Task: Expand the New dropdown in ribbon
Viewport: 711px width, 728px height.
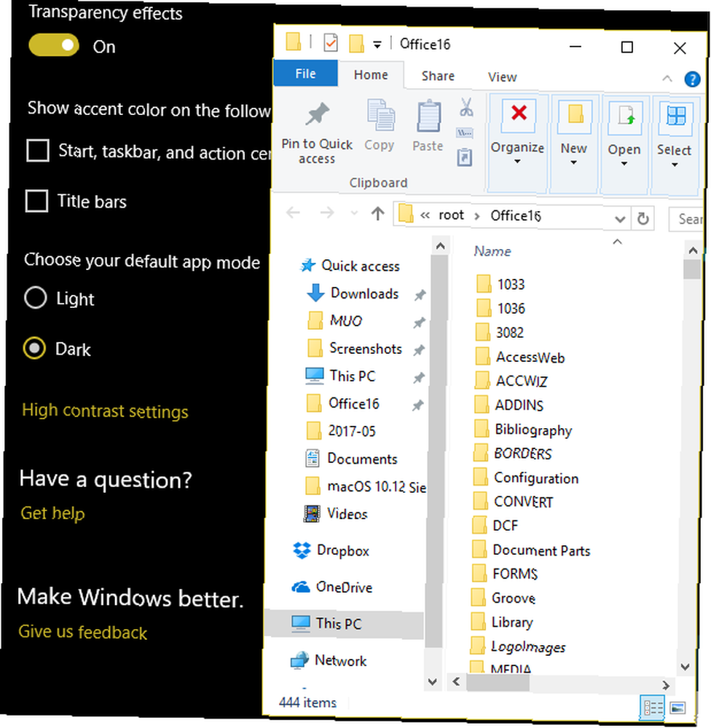Action: pos(574,144)
